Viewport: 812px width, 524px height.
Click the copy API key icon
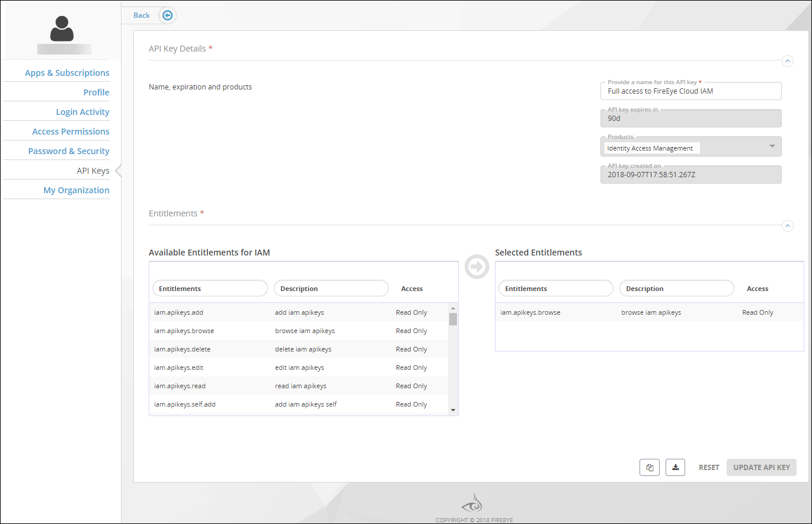pos(650,467)
